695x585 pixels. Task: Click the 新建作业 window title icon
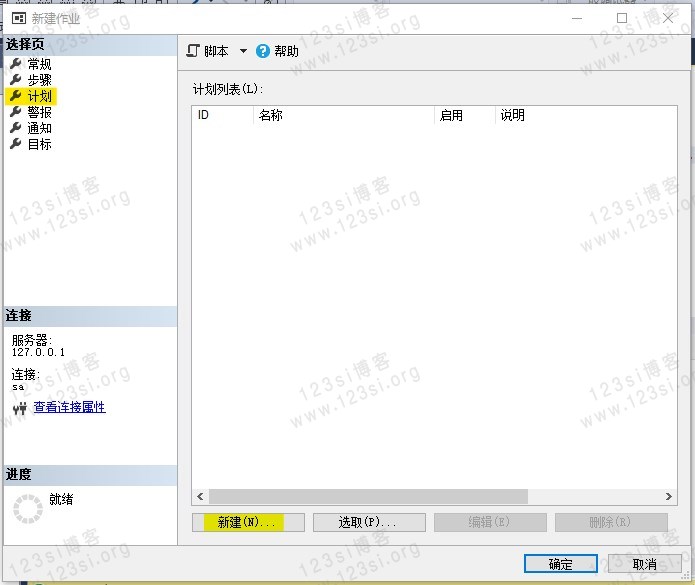point(19,18)
